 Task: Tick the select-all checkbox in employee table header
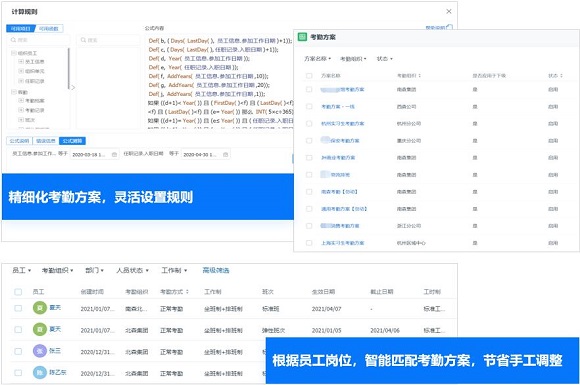18,292
